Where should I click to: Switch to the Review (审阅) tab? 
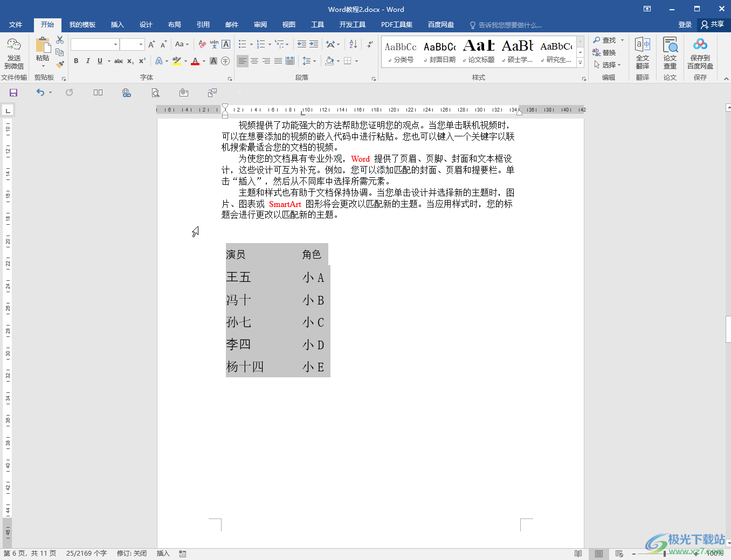(260, 25)
